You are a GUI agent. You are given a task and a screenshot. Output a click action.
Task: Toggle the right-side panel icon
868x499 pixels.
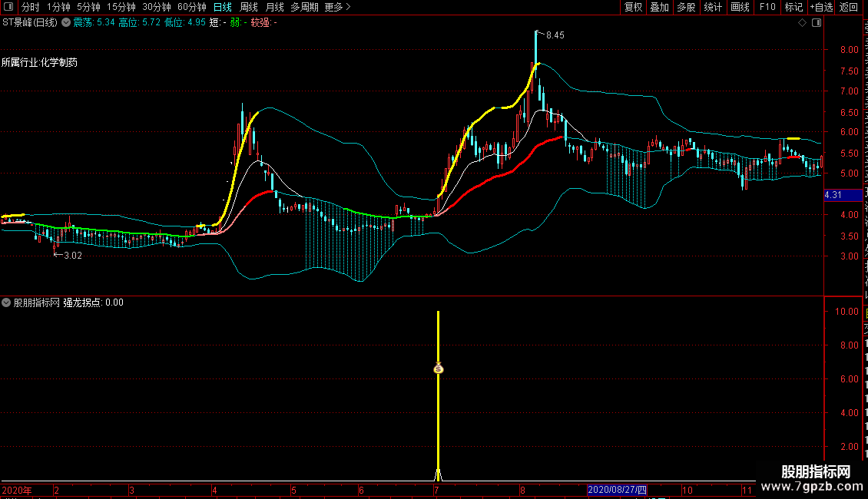click(x=816, y=23)
